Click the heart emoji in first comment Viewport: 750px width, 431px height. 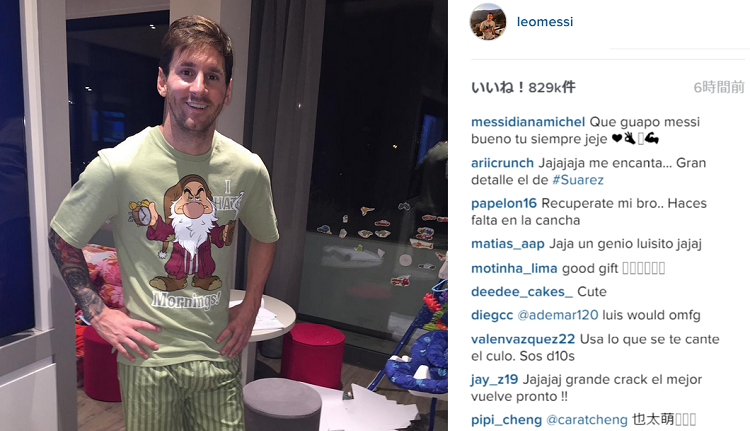[617, 139]
